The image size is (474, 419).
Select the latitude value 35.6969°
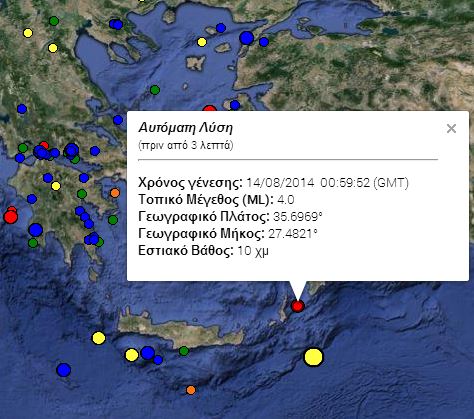click(298, 217)
